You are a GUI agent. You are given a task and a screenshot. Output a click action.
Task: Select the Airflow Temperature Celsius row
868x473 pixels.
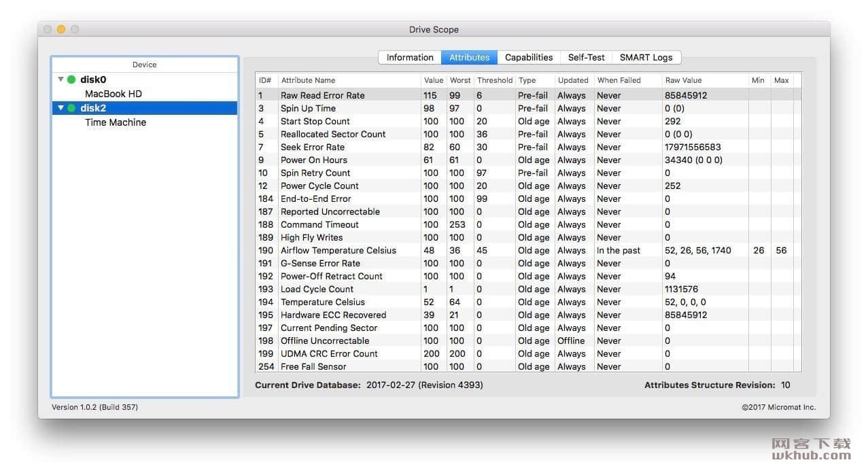point(528,250)
